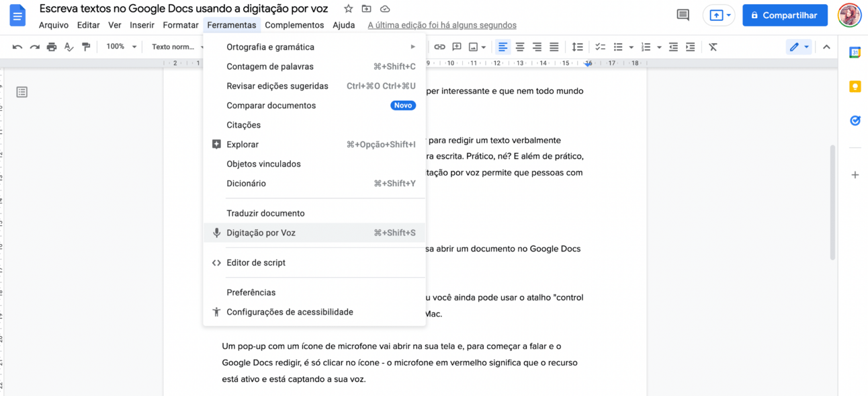Open Configurações de acessibilidade
This screenshot has width=868, height=396.
[x=314, y=312]
